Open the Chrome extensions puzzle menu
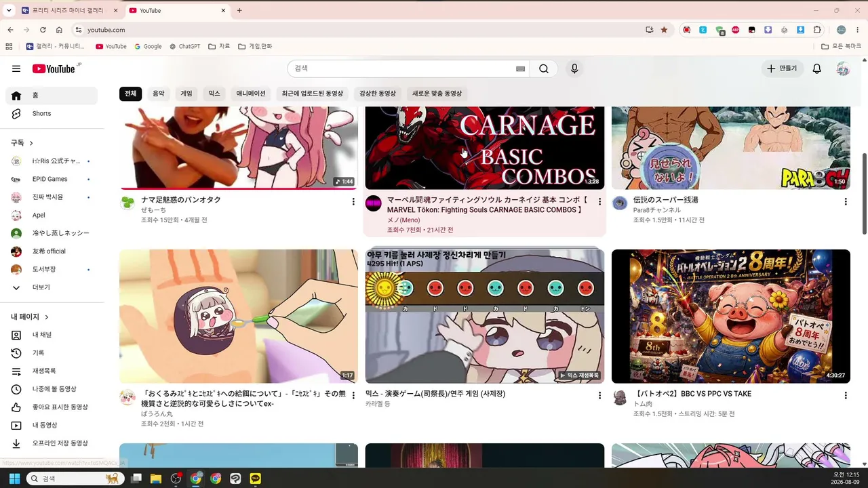868x488 pixels. click(817, 30)
